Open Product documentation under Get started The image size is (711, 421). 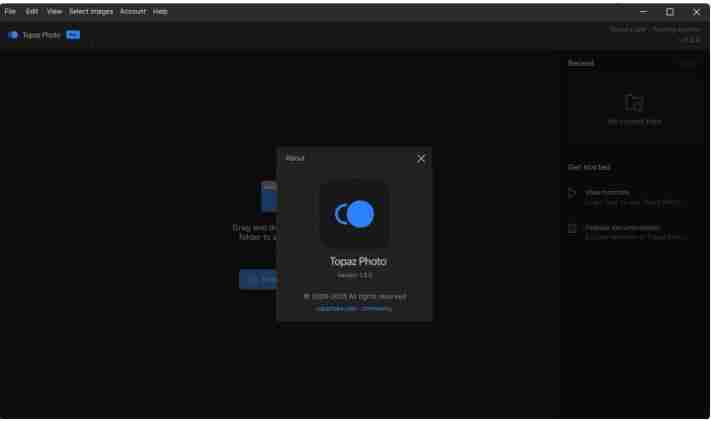[x=622, y=228]
